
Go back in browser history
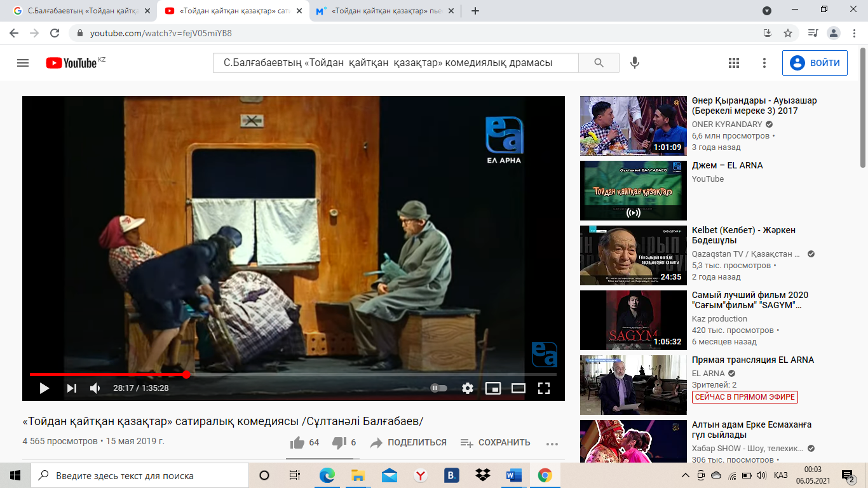[14, 33]
